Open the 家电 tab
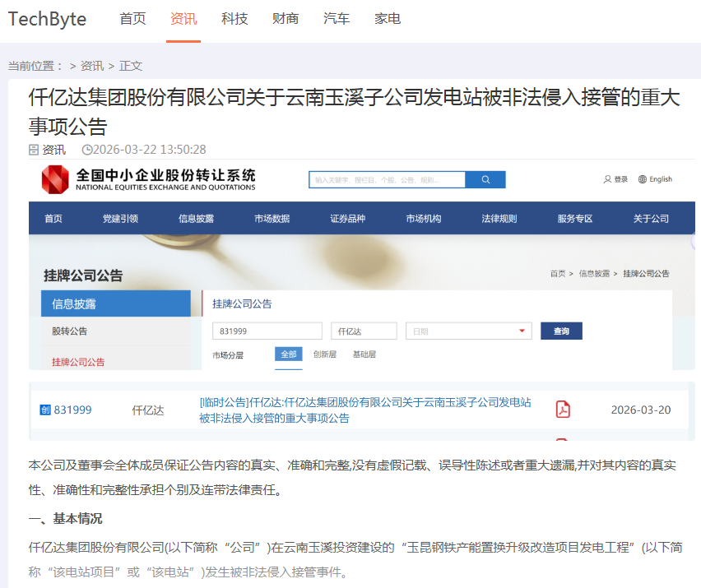 pyautogui.click(x=388, y=19)
